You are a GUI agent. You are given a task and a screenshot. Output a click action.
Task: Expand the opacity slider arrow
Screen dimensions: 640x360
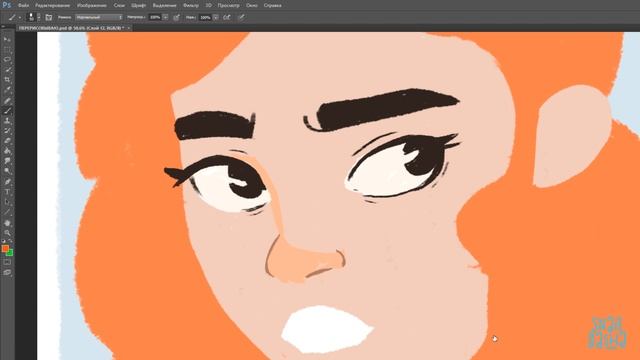[x=165, y=17]
